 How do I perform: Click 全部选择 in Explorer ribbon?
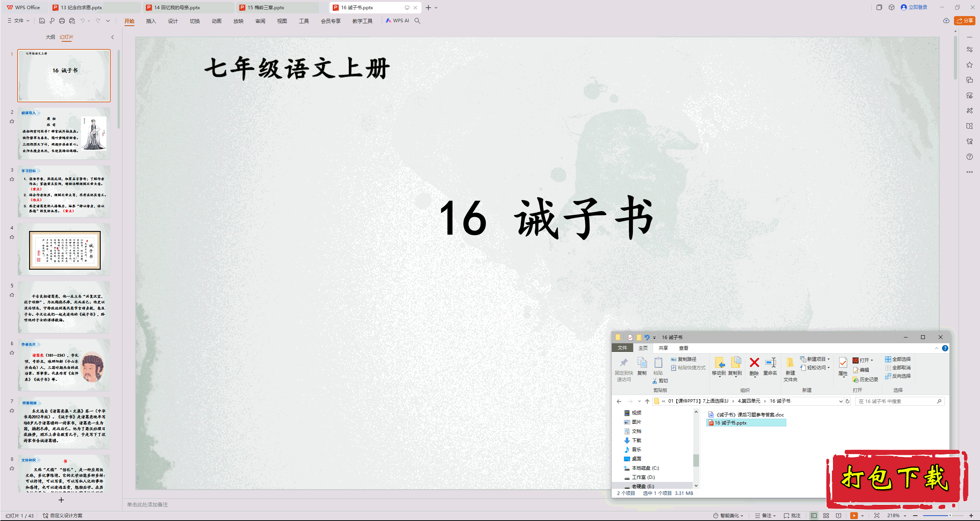[x=898, y=359]
